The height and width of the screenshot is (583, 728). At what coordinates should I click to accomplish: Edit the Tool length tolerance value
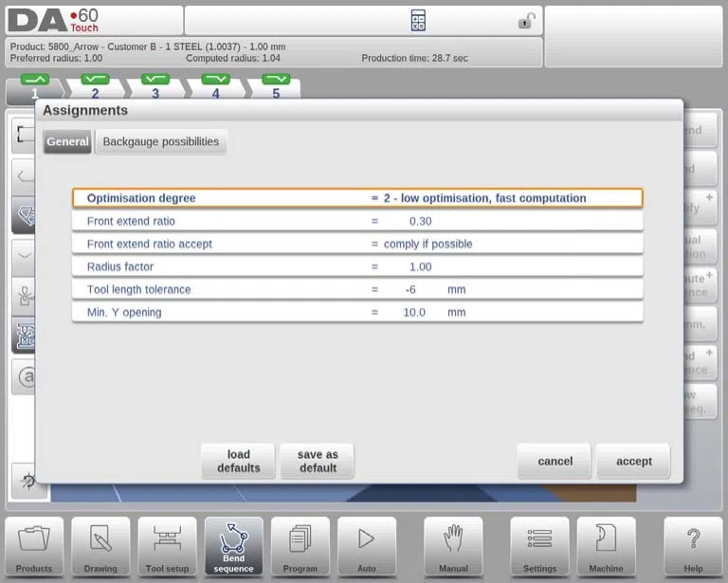click(357, 289)
